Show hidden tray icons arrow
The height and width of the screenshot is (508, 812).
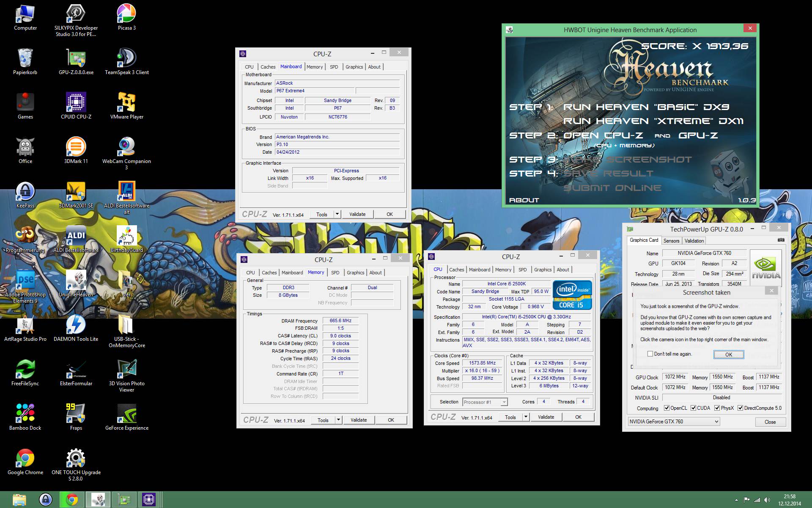pyautogui.click(x=737, y=500)
